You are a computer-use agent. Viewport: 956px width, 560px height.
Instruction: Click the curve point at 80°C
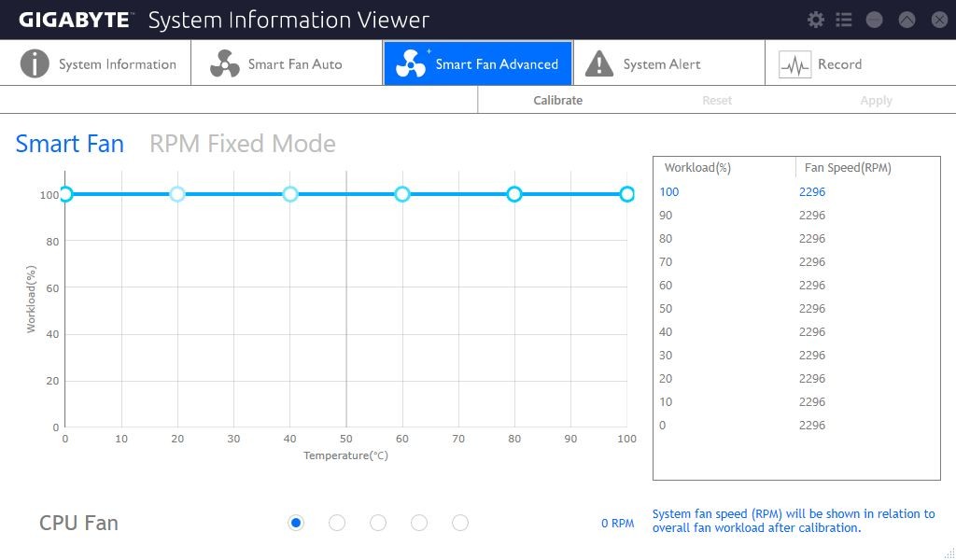[x=514, y=194]
